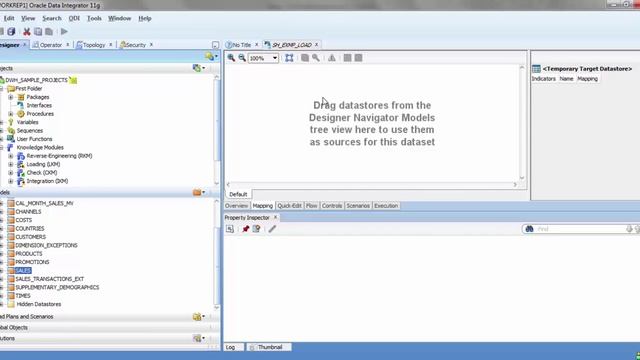Click the Zoom Out magnifier in the diagram toolbar
This screenshot has width=640, height=360.
point(242,58)
